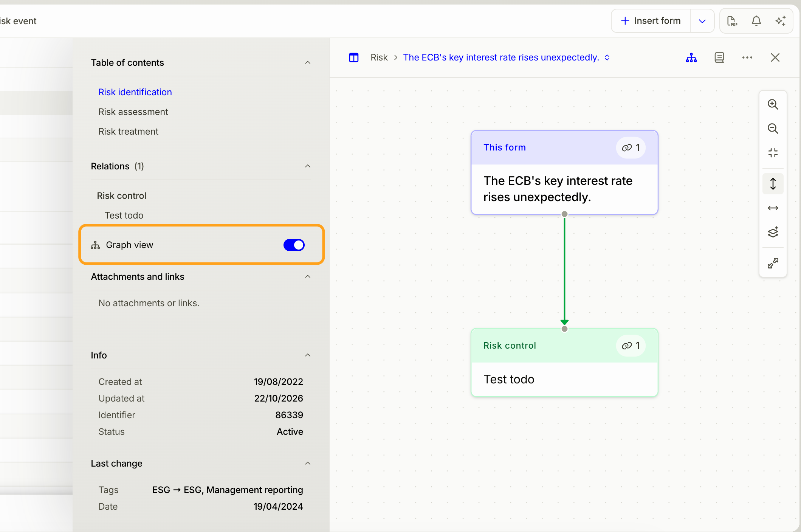Image resolution: width=801 pixels, height=532 pixels.
Task: Open the graph layers options
Action: pyautogui.click(x=773, y=232)
